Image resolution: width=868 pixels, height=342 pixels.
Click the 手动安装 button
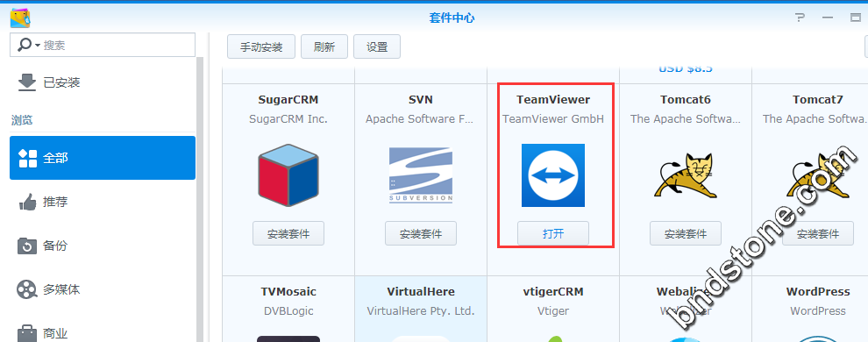point(260,46)
